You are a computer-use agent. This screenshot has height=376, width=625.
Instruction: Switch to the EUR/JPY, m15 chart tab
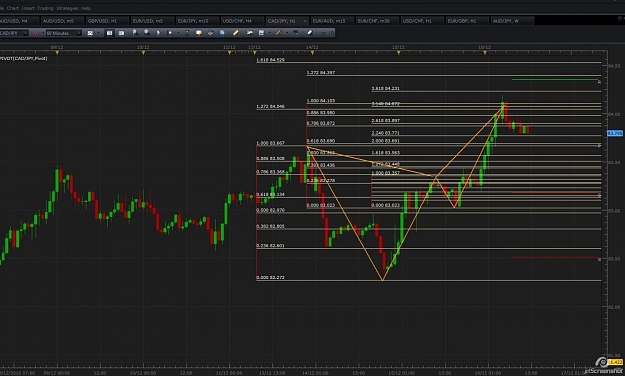tap(197, 21)
